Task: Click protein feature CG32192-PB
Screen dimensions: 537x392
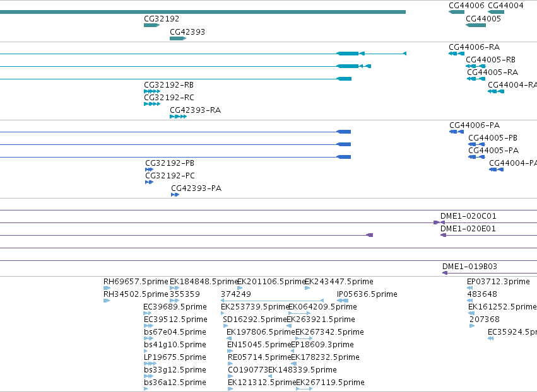Action: pyautogui.click(x=149, y=170)
